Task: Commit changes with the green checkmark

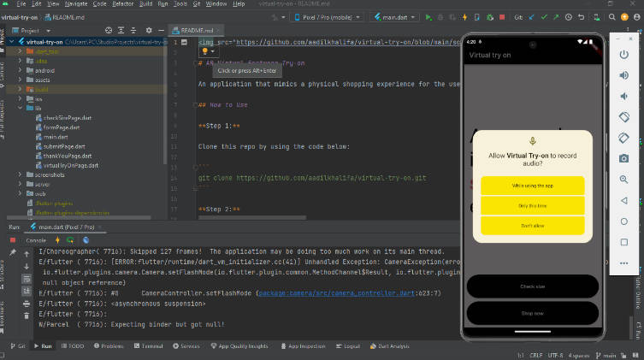Action: [x=544, y=17]
